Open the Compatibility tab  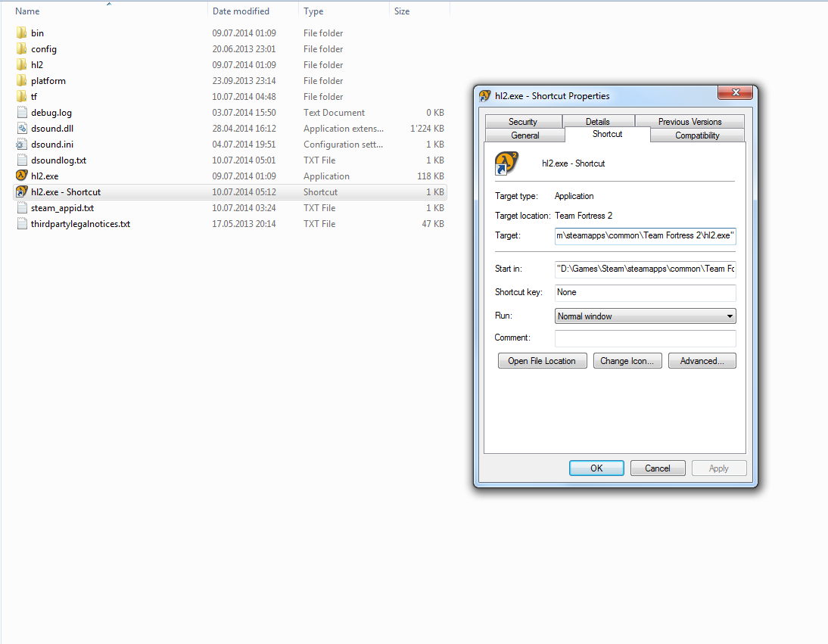point(697,135)
